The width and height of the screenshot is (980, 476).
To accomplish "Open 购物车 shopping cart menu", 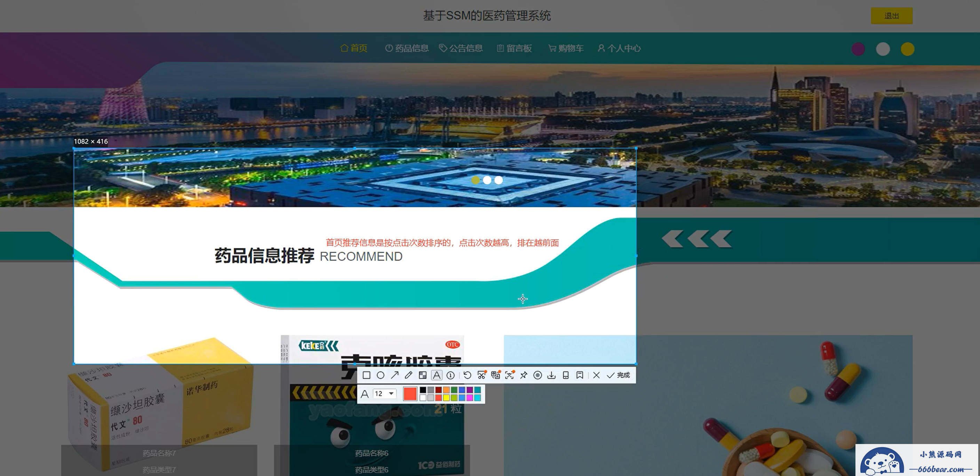I will 566,48.
